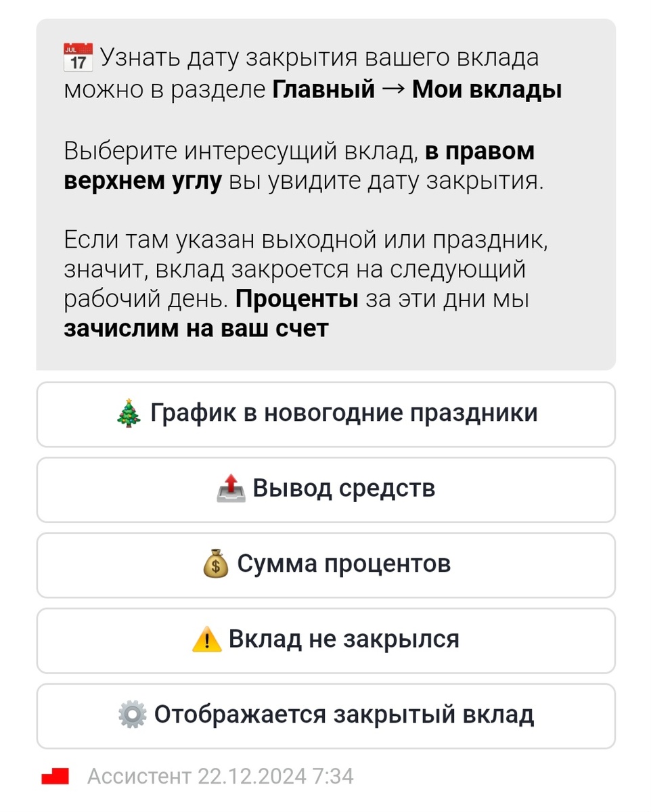Image resolution: width=651 pixels, height=812 pixels.
Task: Choose the Вывод средств quick reply
Action: 325,489
